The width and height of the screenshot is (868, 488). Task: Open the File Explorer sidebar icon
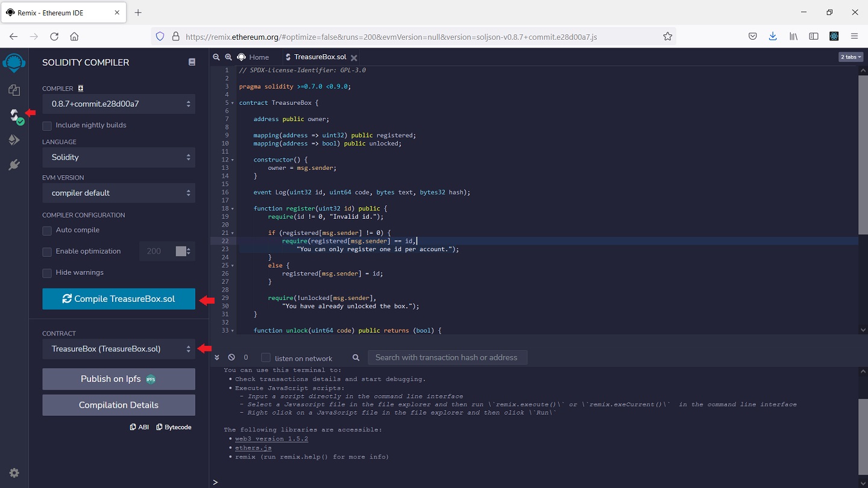(x=14, y=90)
